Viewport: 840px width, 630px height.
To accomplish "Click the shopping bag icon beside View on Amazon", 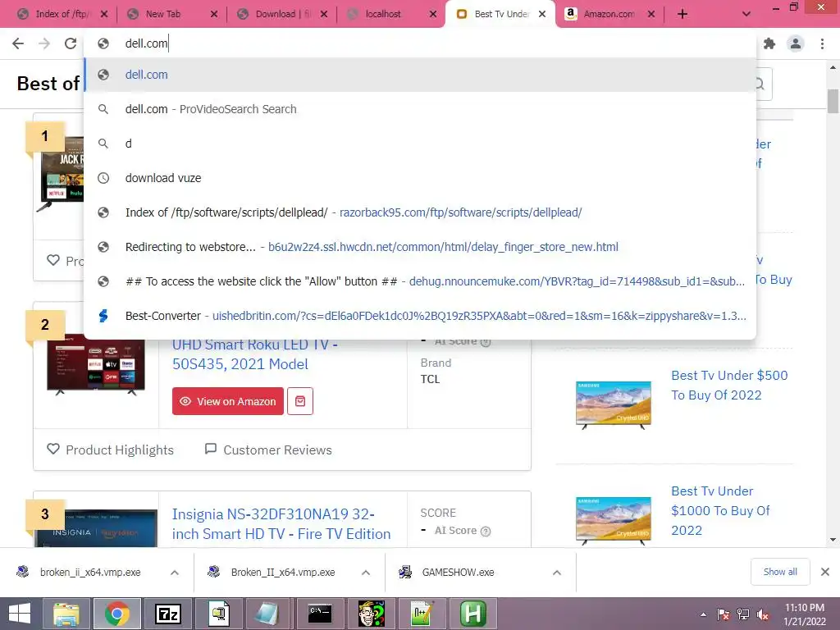I will coord(300,401).
